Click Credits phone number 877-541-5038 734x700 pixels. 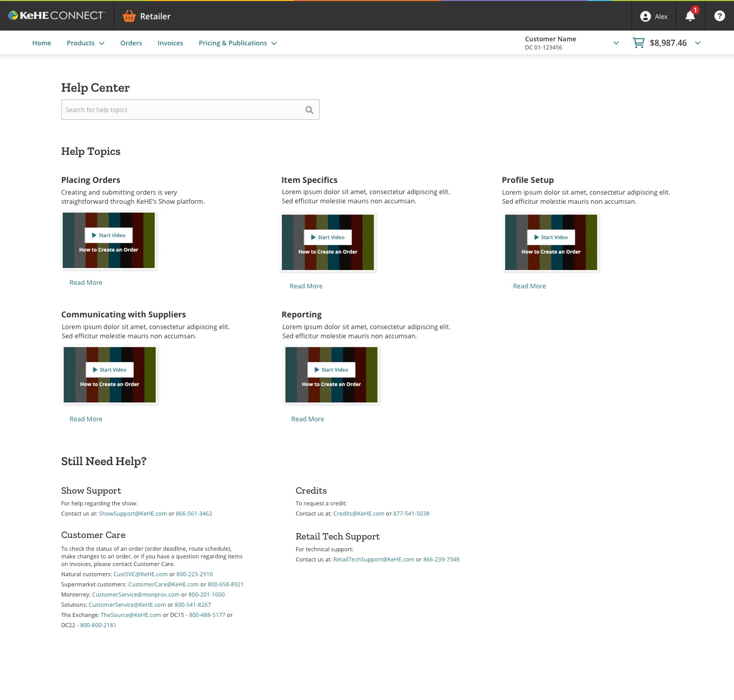click(411, 514)
